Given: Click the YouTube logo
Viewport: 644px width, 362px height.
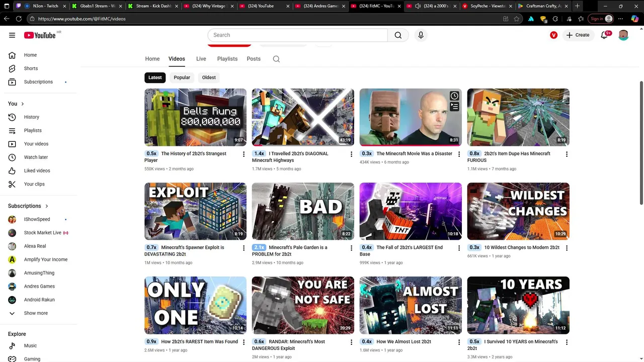Looking at the screenshot, I should pyautogui.click(x=40, y=35).
